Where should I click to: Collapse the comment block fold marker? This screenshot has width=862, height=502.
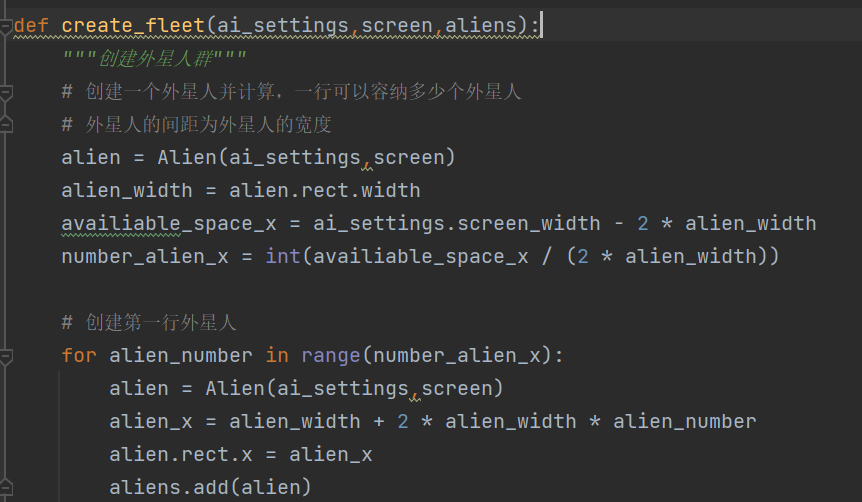tap(6, 92)
